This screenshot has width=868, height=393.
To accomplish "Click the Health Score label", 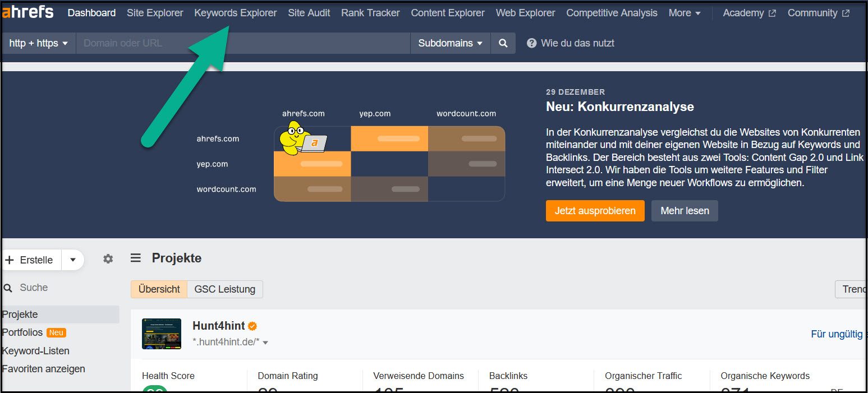I will click(168, 376).
